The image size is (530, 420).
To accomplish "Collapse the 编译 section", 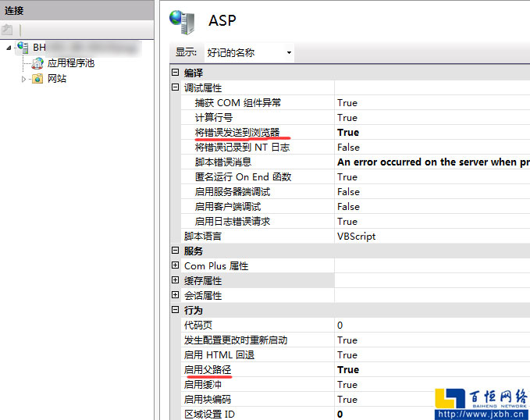I will click(x=175, y=73).
